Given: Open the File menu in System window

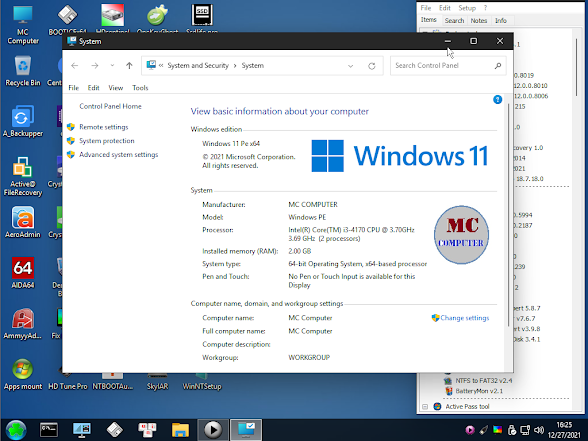Looking at the screenshot, I should coord(74,88).
